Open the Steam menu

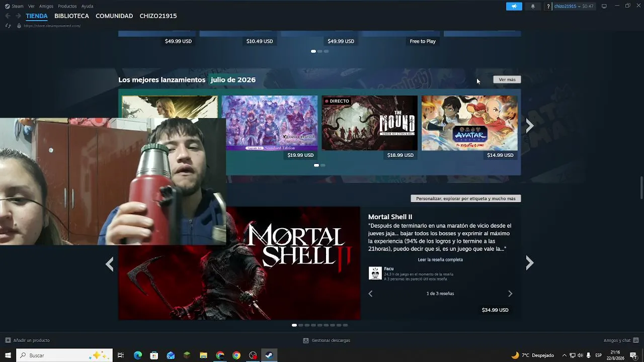18,6
